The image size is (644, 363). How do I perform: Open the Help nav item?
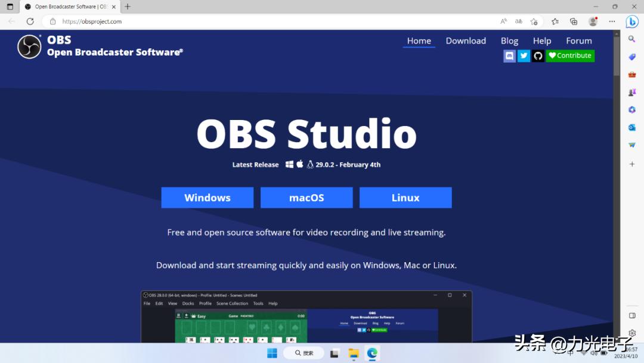pyautogui.click(x=541, y=41)
